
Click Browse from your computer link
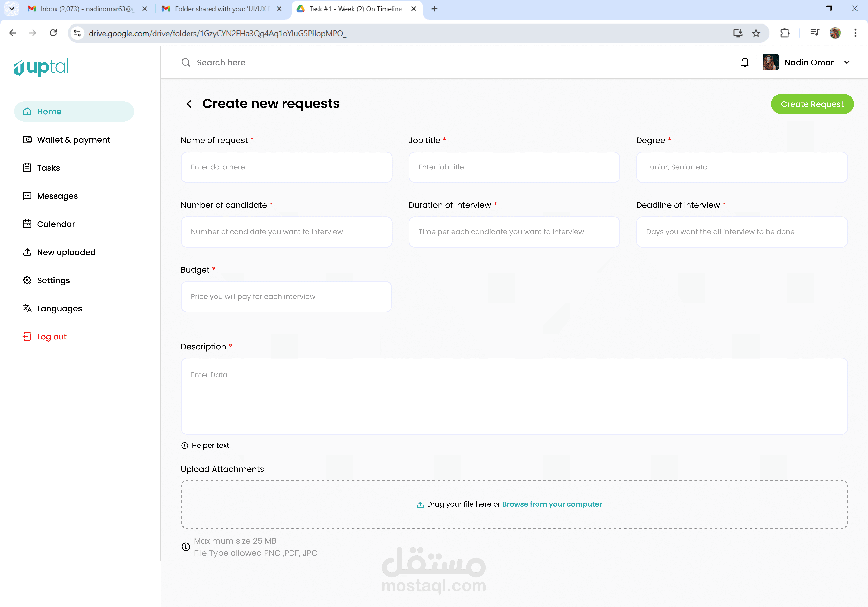coord(552,504)
